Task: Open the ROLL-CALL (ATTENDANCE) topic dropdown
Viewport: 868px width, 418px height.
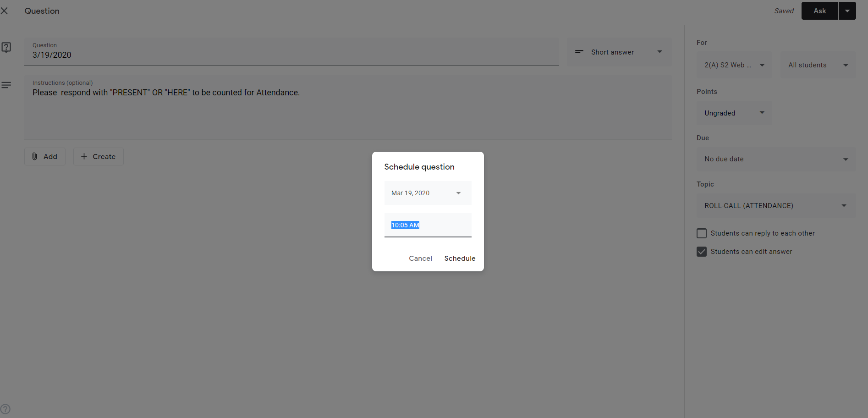Action: 775,206
